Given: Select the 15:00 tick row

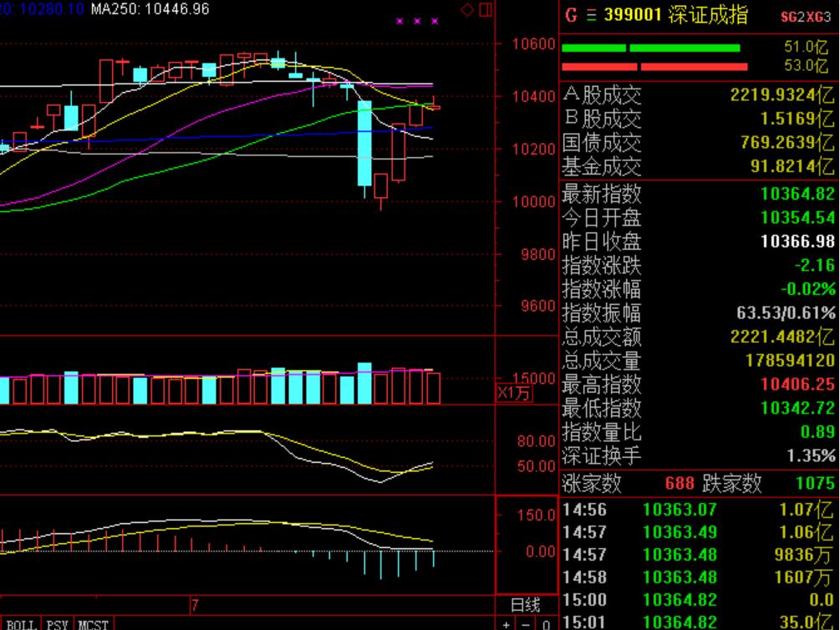Looking at the screenshot, I should 699,600.
